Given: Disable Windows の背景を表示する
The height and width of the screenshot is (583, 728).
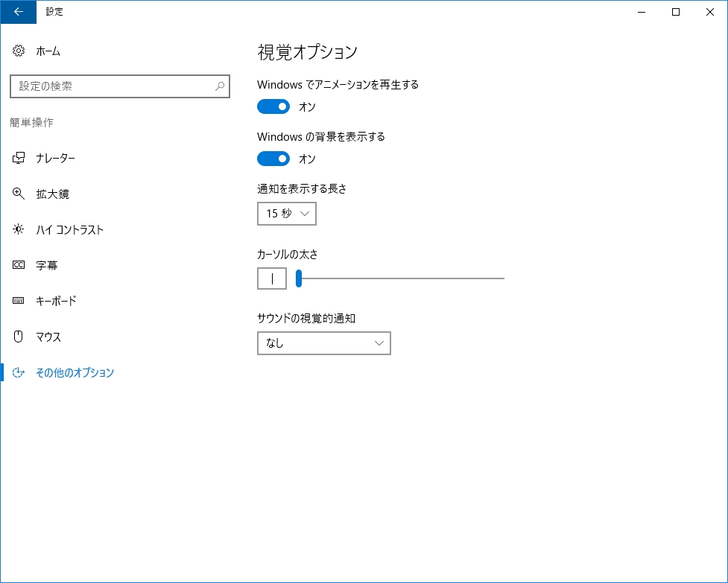Looking at the screenshot, I should 273,159.
